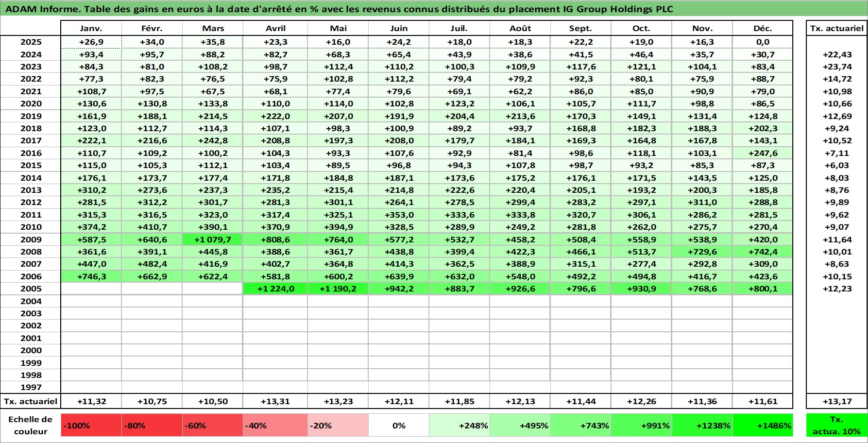This screenshot has height=443, width=868.
Task: Click the cell showing +353,0
Action: tap(399, 215)
